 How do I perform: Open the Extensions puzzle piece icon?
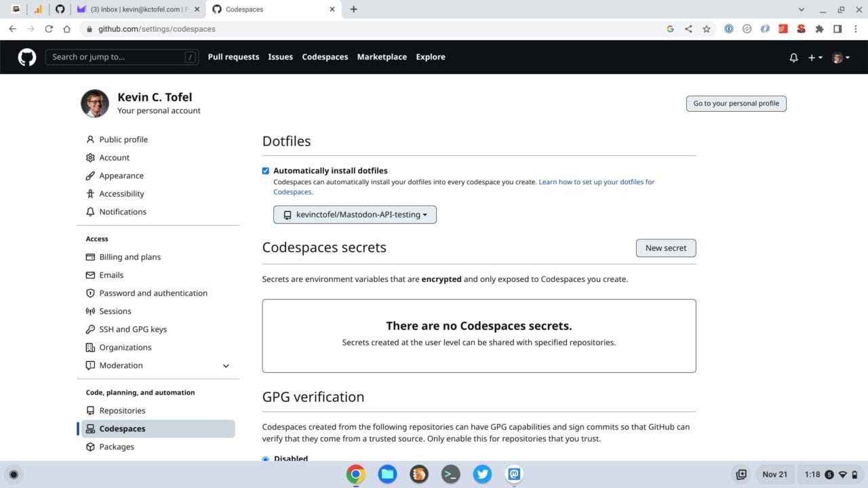pos(819,29)
